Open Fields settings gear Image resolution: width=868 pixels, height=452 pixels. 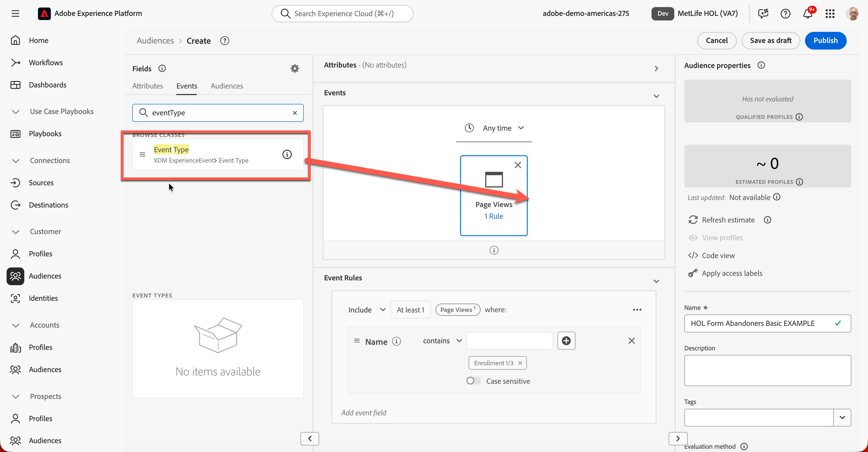[295, 68]
